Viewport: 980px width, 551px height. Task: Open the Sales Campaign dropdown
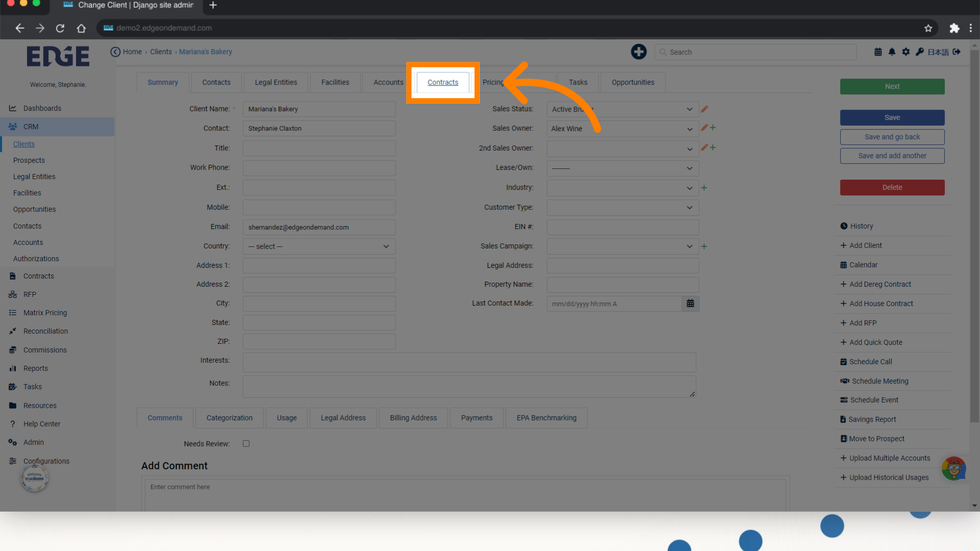tap(623, 246)
